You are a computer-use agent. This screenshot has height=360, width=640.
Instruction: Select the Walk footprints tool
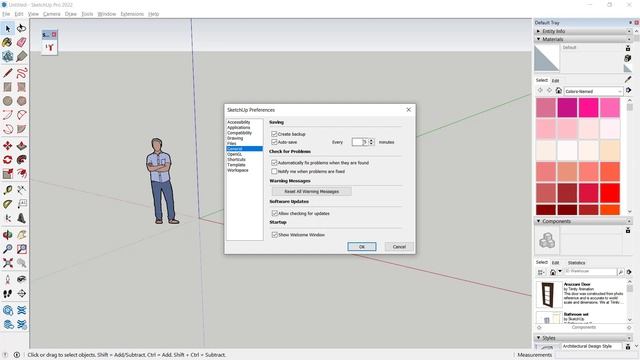pyautogui.click(x=7, y=293)
